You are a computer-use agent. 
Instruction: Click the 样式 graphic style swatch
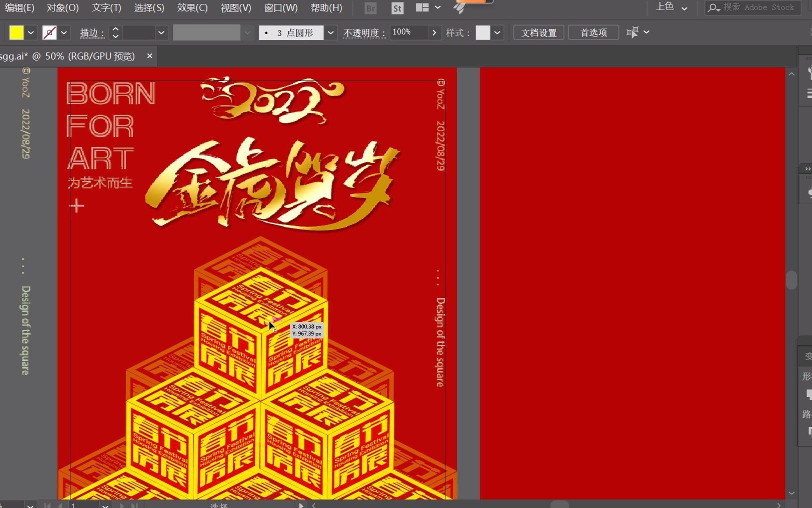click(483, 33)
